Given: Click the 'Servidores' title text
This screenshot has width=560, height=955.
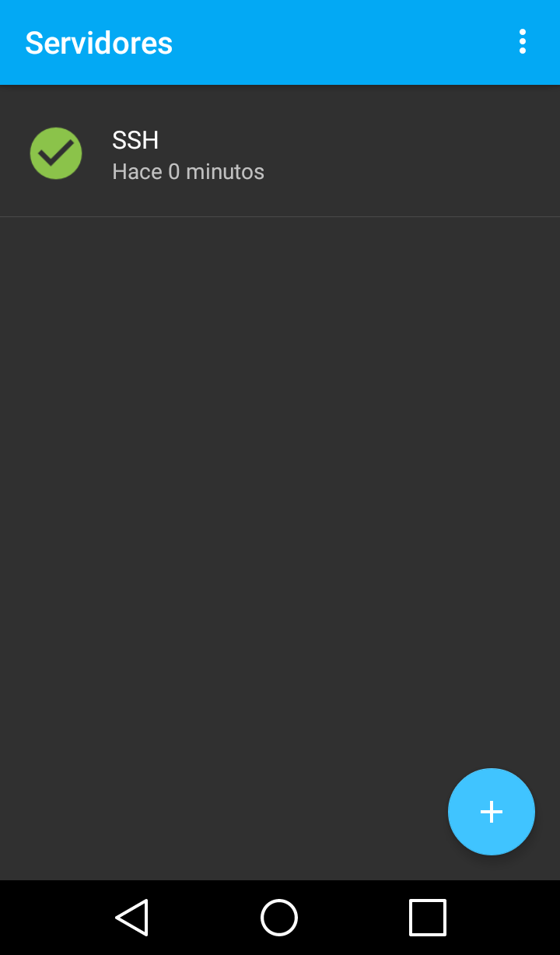Looking at the screenshot, I should pos(99,43).
